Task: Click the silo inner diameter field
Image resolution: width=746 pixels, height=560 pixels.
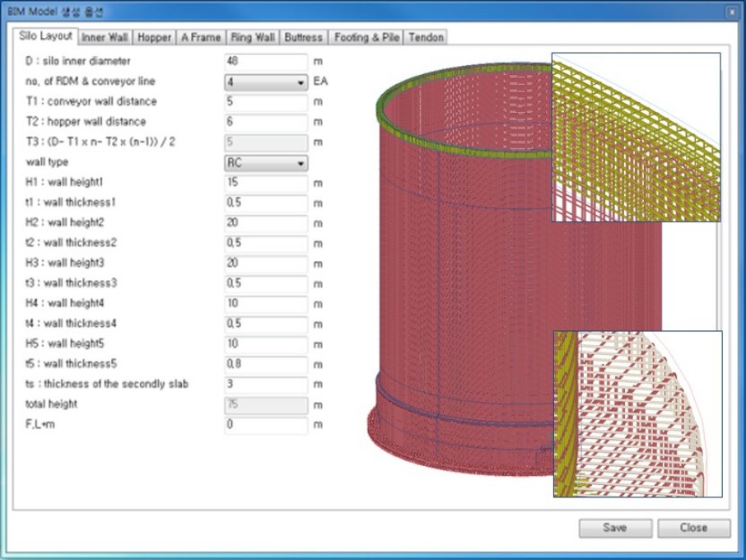Action: point(265,62)
